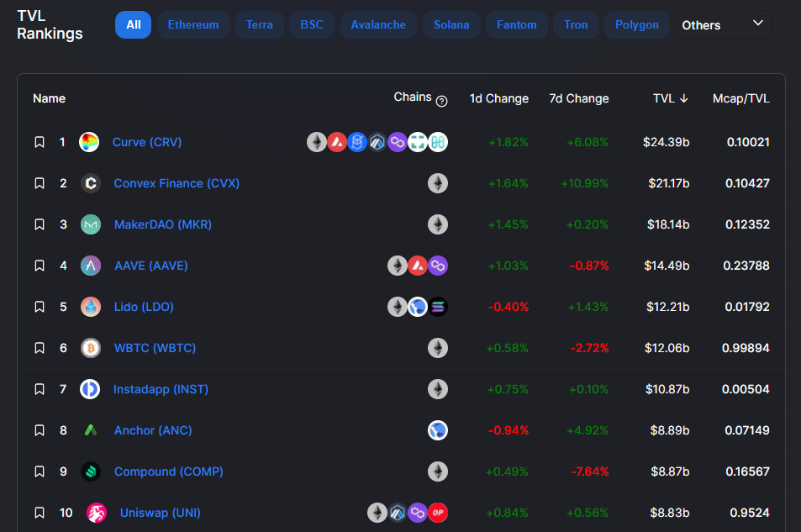Viewport: 801px width, 532px height.
Task: Toggle the bookmark for Curve (CRV)
Action: (x=40, y=142)
